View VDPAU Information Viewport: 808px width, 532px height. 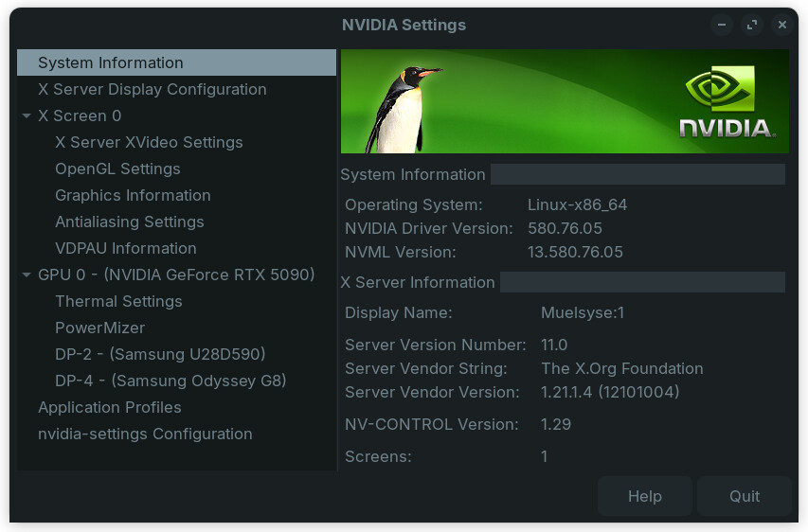[x=125, y=248]
